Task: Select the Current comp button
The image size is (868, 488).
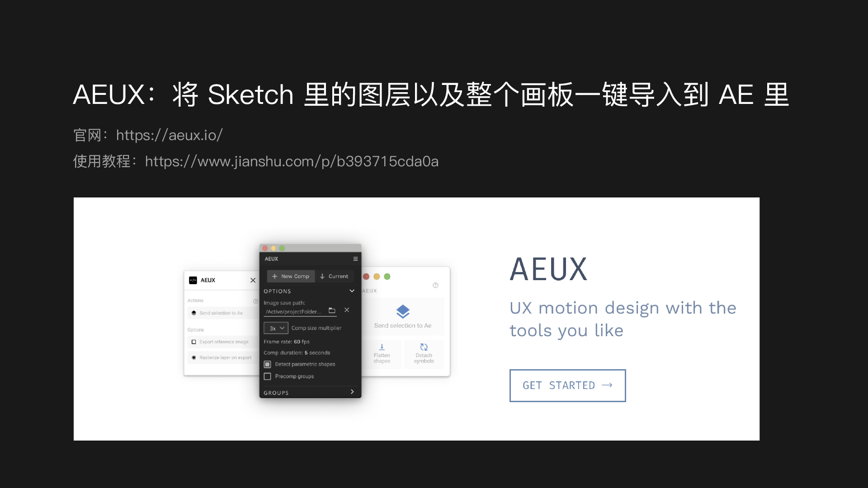Action: [x=334, y=276]
